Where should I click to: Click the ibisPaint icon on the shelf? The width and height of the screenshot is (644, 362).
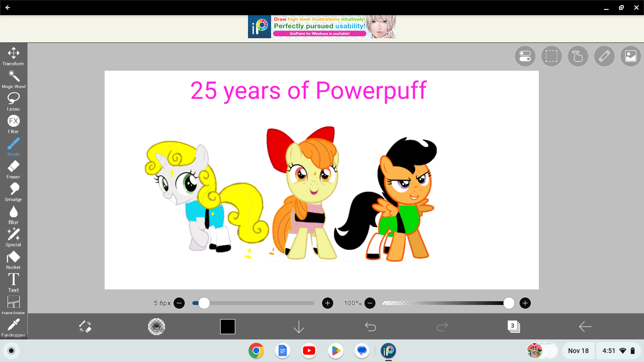pos(388,351)
